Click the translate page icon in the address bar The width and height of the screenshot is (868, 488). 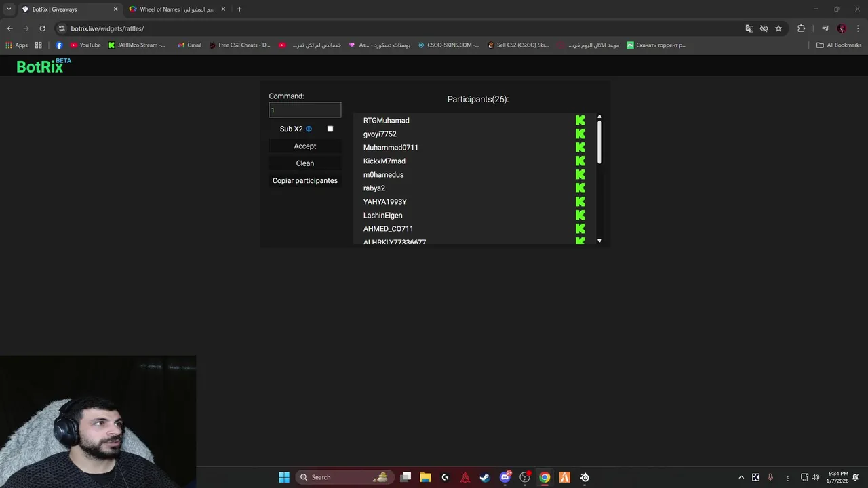click(749, 28)
